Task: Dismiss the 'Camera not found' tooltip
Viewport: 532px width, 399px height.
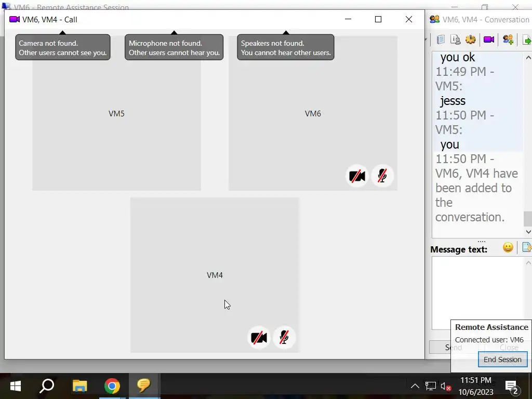Action: [63, 47]
